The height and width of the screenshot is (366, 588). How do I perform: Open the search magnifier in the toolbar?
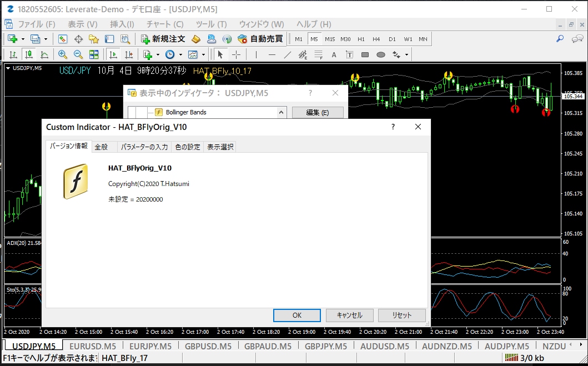(560, 39)
